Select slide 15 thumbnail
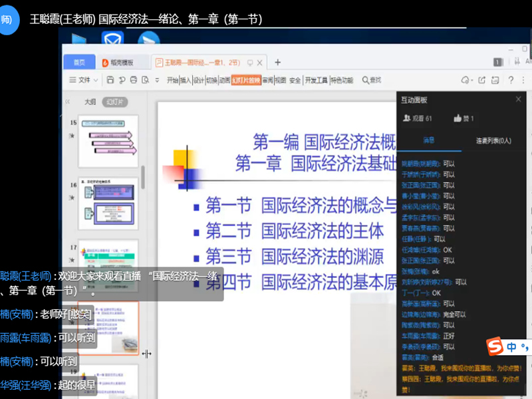This screenshot has height=399, width=532. [x=108, y=141]
